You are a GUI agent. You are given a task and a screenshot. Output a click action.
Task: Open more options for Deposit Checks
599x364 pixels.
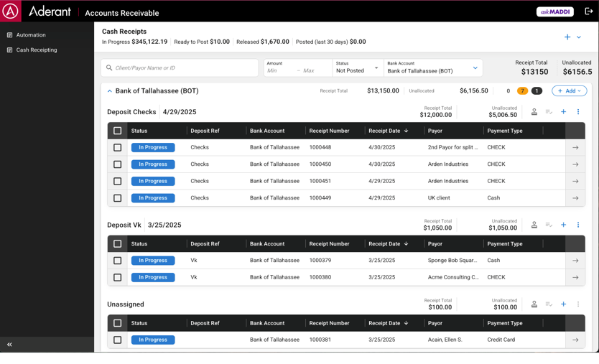(x=578, y=111)
